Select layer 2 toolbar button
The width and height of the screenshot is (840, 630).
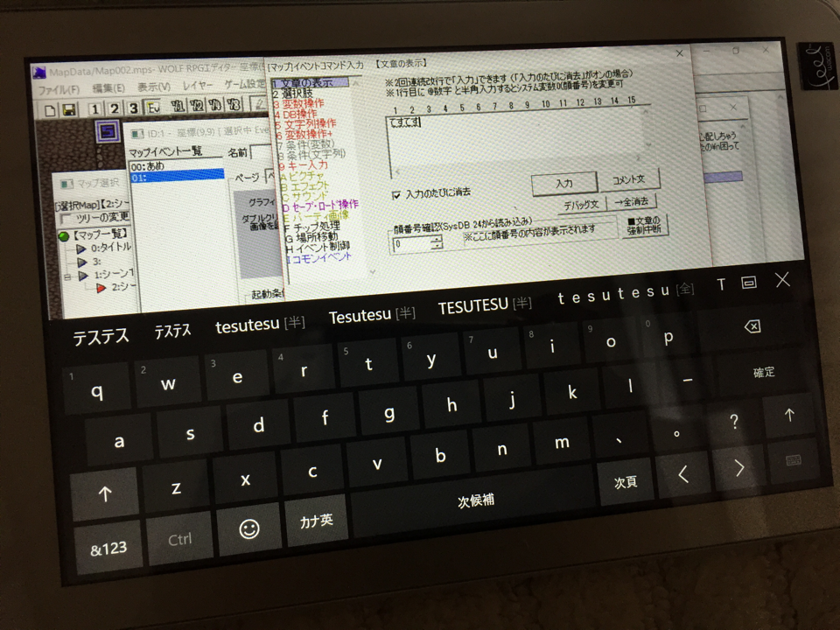click(114, 108)
